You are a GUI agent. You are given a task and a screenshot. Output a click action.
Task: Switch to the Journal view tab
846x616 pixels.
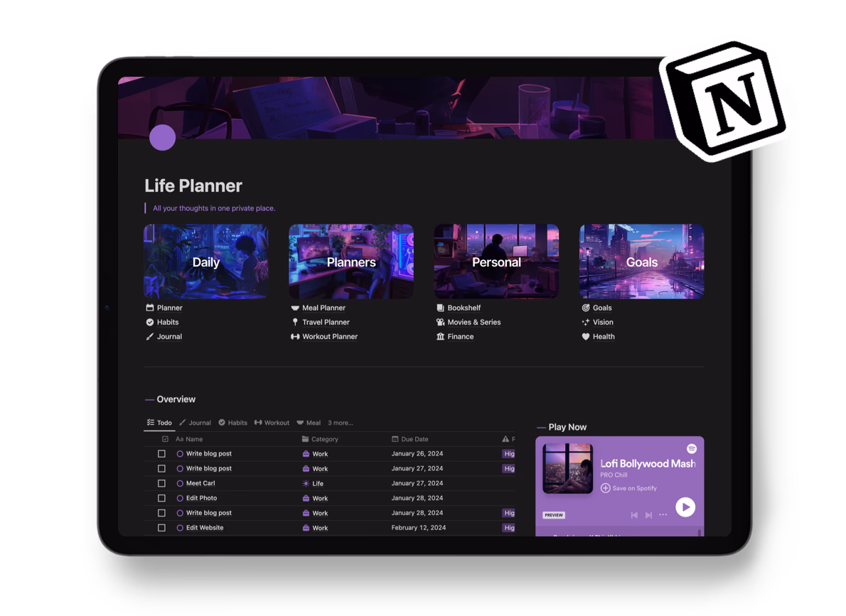click(195, 422)
